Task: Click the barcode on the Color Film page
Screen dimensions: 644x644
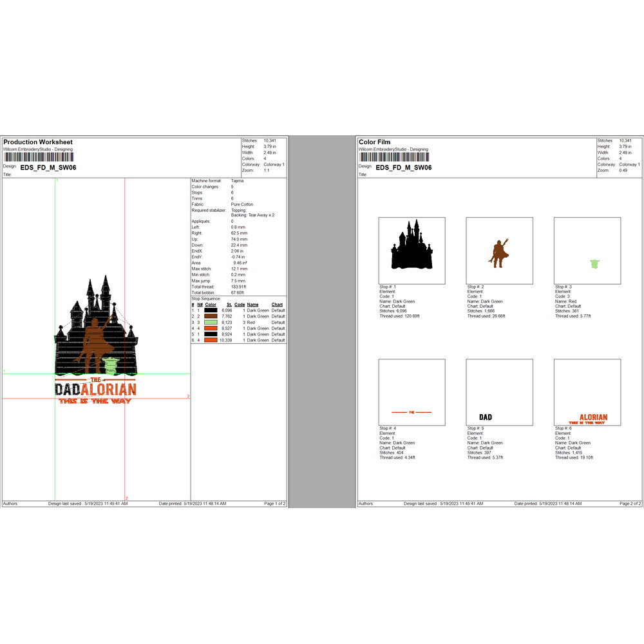Action: (x=394, y=157)
